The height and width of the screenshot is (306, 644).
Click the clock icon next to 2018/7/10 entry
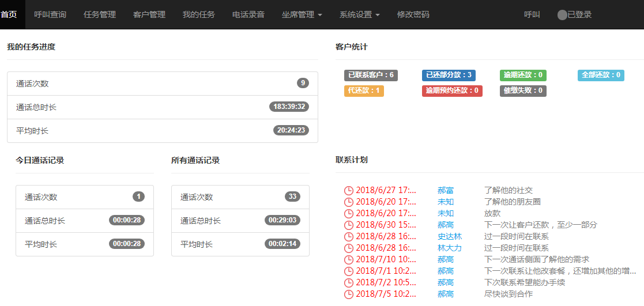click(348, 260)
